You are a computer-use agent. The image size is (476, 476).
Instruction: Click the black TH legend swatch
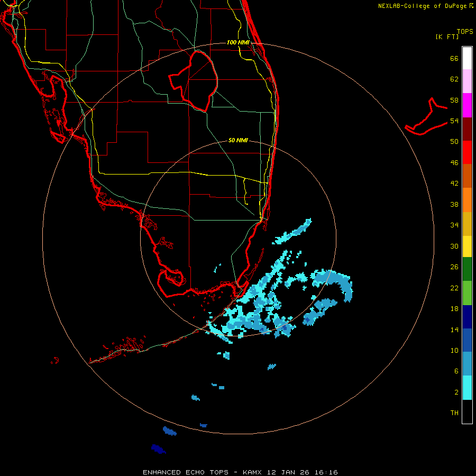467,411
